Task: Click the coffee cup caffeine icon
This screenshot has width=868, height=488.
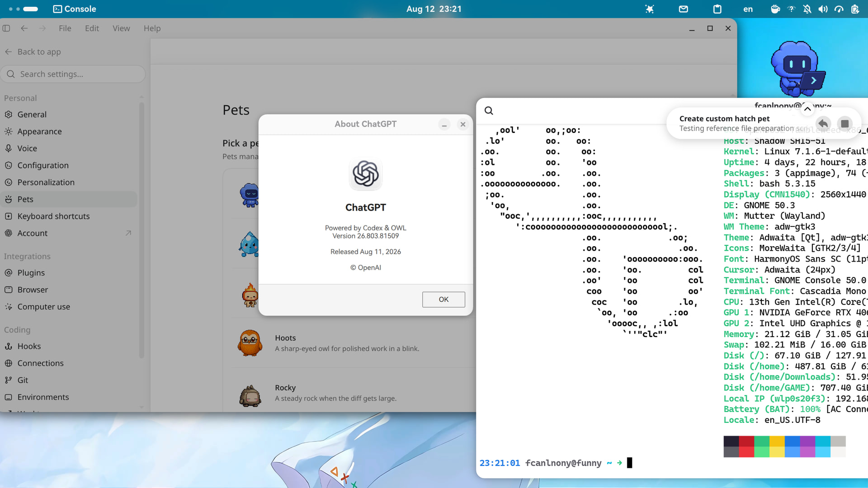Action: [x=775, y=9]
